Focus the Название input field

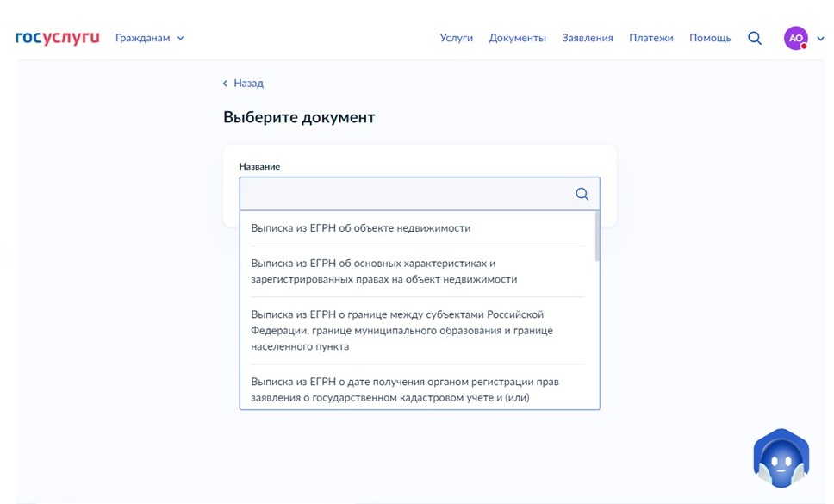tap(420, 194)
